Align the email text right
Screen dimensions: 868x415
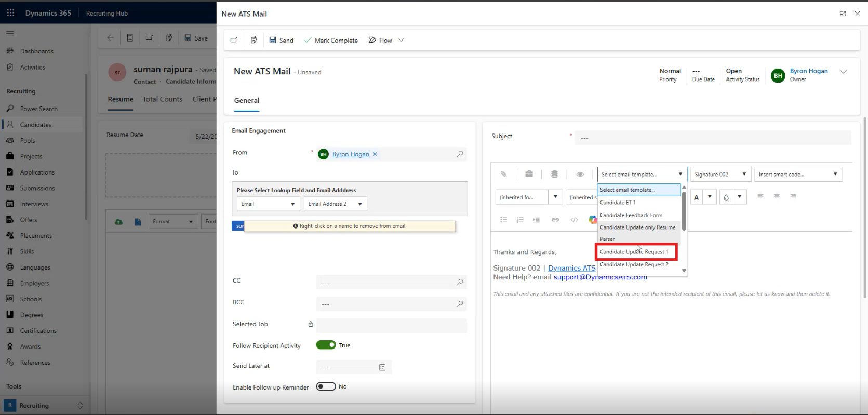click(793, 197)
